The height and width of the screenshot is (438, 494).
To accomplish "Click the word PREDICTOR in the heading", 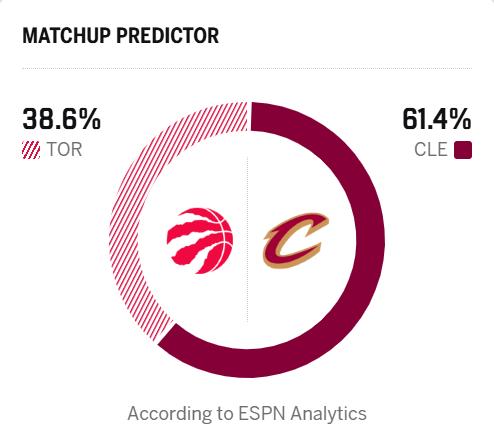I will coord(168,35).
